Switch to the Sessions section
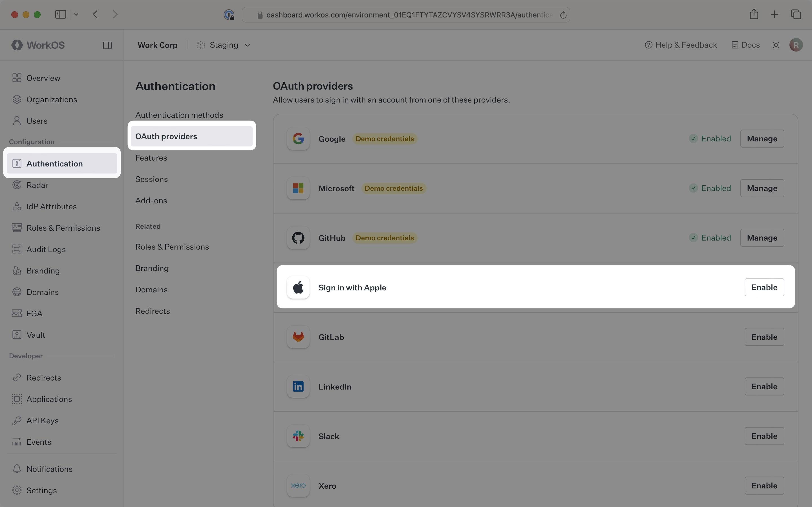The image size is (812, 507). click(x=151, y=179)
